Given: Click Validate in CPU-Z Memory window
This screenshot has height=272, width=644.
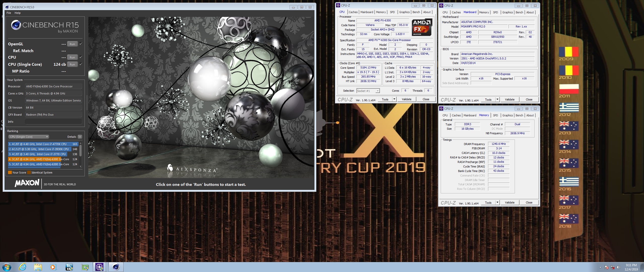Looking at the screenshot, I should point(510,202).
